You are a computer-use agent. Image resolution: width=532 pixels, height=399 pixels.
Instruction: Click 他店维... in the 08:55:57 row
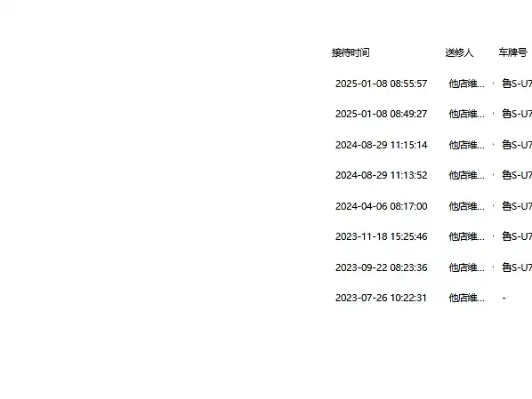[x=466, y=84]
